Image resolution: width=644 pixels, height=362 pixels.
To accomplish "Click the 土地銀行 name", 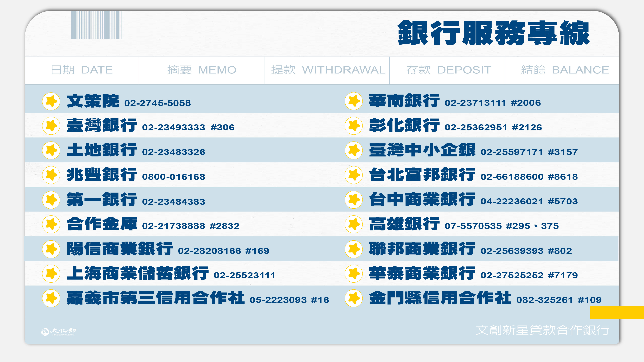I will [102, 150].
